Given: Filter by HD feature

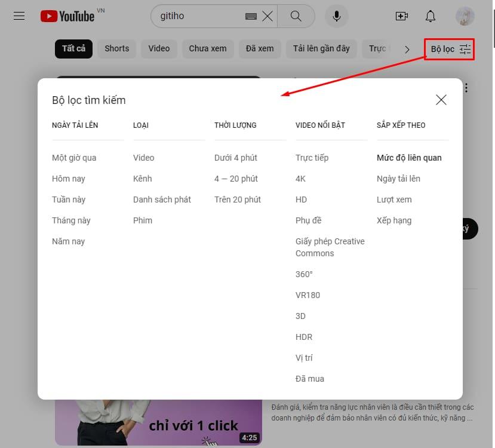Looking at the screenshot, I should pyautogui.click(x=301, y=200).
